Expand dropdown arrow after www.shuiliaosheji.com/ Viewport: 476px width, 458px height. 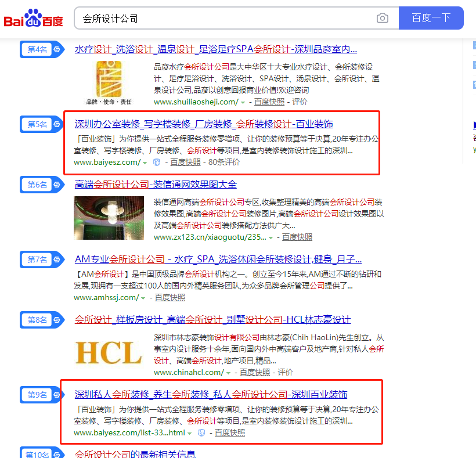243,103
